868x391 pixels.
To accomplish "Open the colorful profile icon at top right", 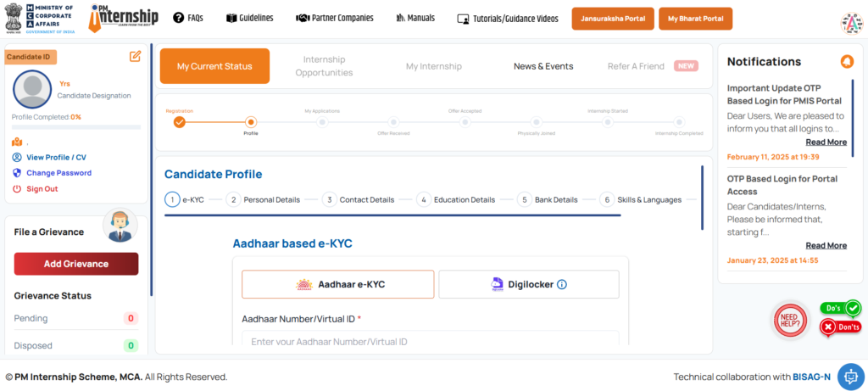I will [x=851, y=23].
